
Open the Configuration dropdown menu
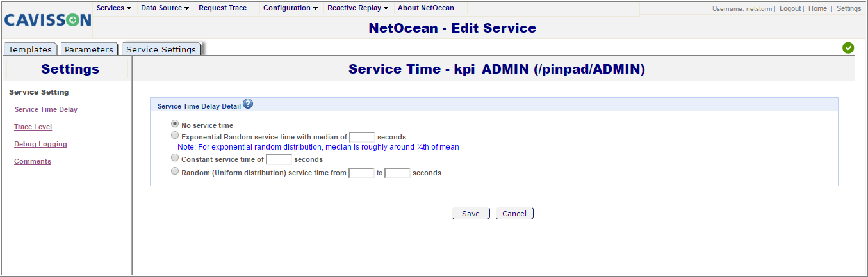291,8
